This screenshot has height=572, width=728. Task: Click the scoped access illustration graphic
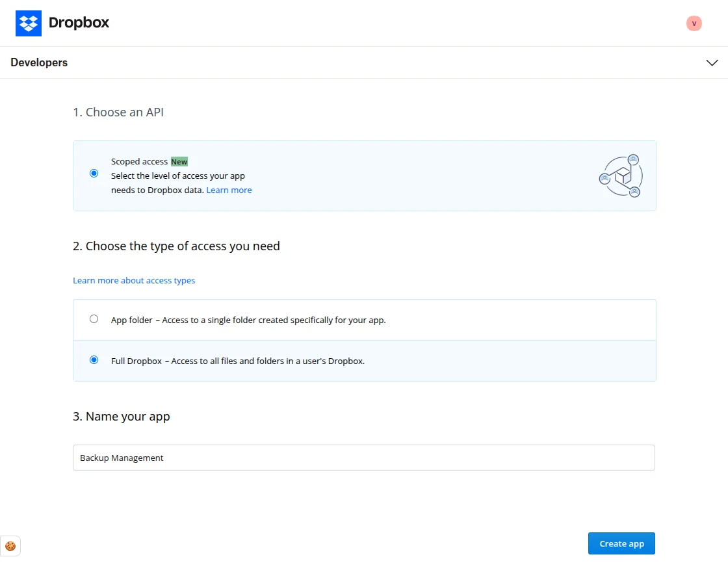[x=621, y=176]
